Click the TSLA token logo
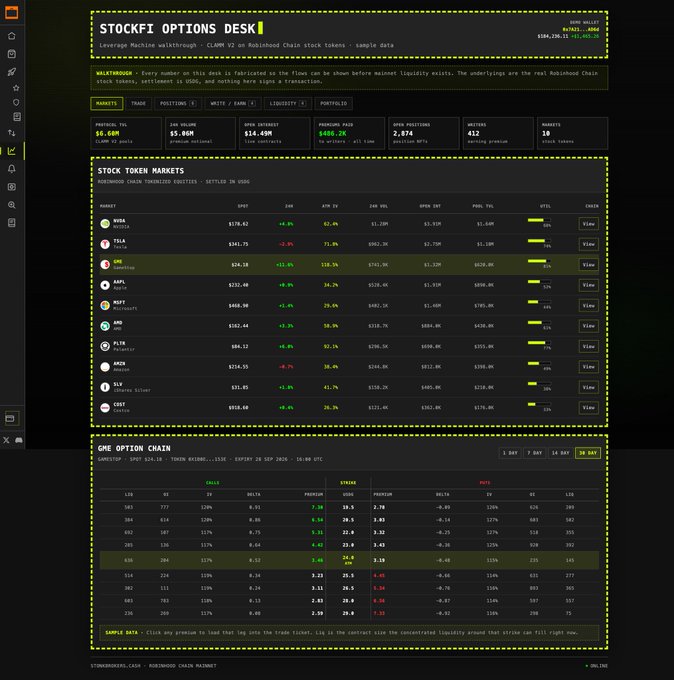The width and height of the screenshot is (674, 680). pyautogui.click(x=105, y=244)
